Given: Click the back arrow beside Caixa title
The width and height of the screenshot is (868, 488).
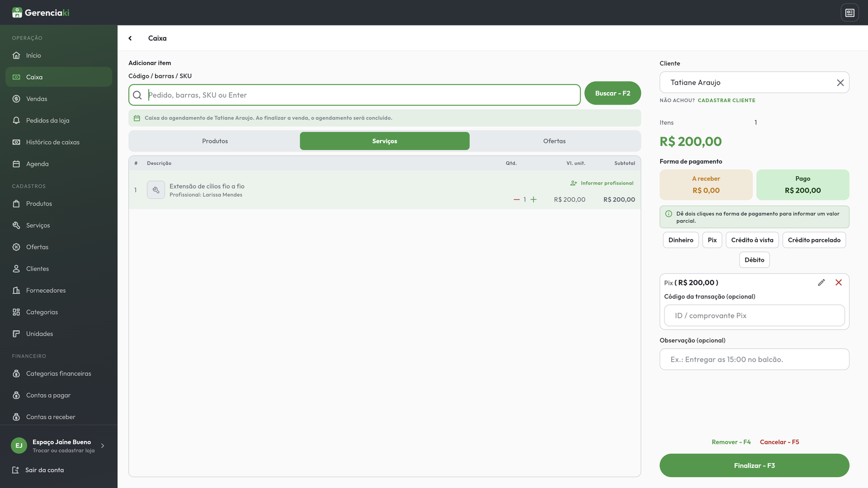Looking at the screenshot, I should click(130, 38).
